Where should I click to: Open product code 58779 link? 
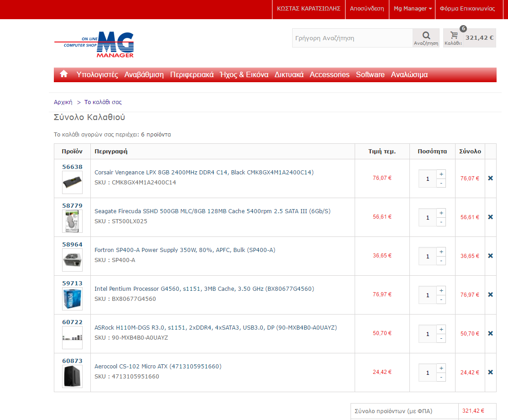click(72, 206)
